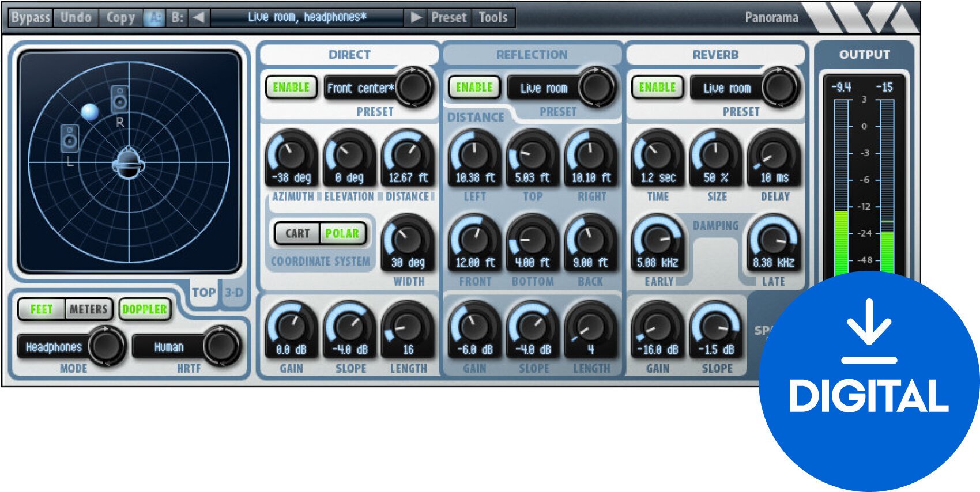This screenshot has height=492, width=980.
Task: Set distance units to FEET
Action: (x=42, y=309)
